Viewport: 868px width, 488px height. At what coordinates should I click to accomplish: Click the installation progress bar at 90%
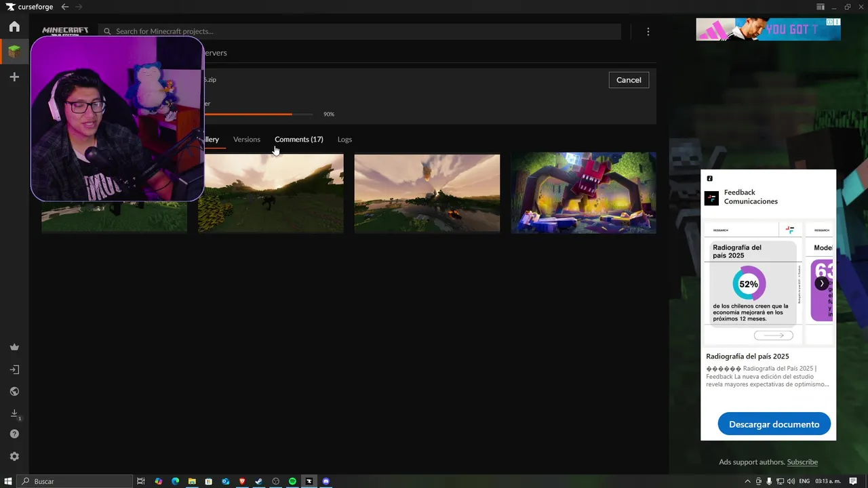[258, 114]
